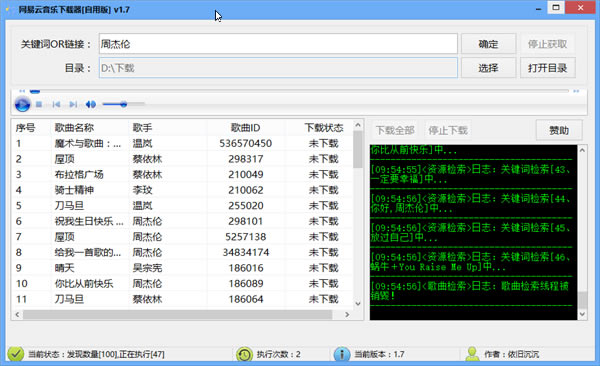Click the 执行次数：2 status text
Viewport: 600px width, 366px height.
(x=278, y=355)
